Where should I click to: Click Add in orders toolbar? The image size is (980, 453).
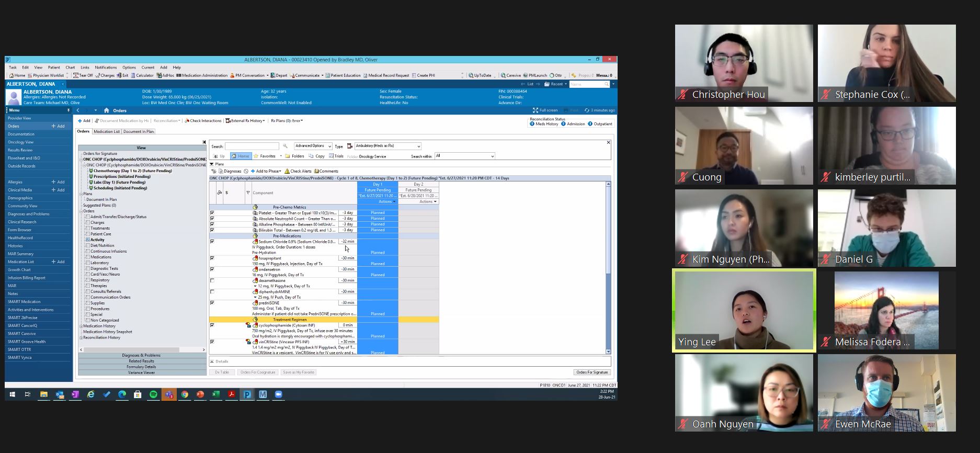pyautogui.click(x=84, y=121)
